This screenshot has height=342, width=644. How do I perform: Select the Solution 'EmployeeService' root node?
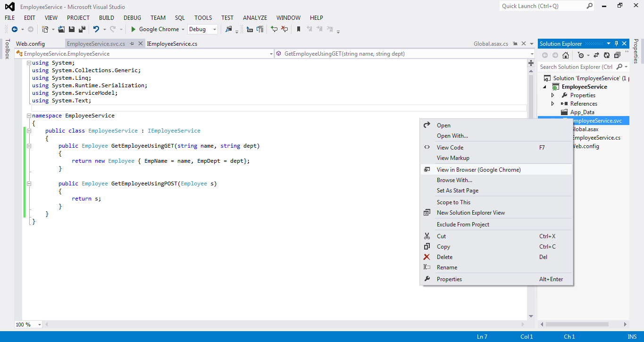pyautogui.click(x=586, y=78)
